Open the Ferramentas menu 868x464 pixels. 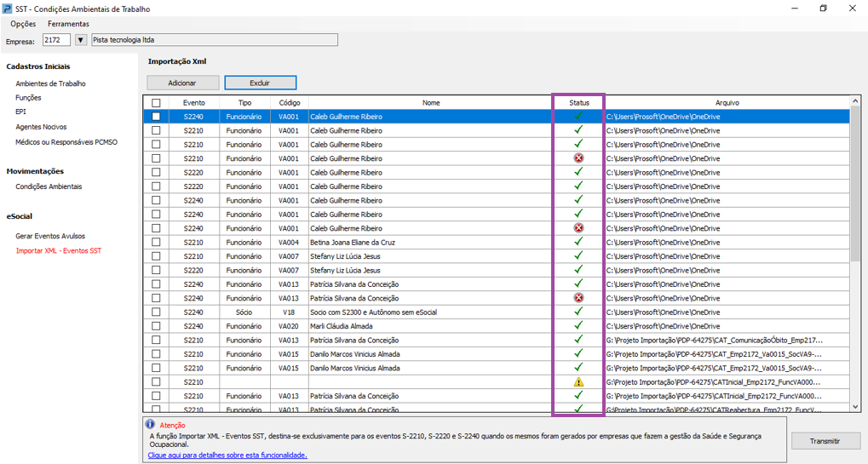coord(68,24)
